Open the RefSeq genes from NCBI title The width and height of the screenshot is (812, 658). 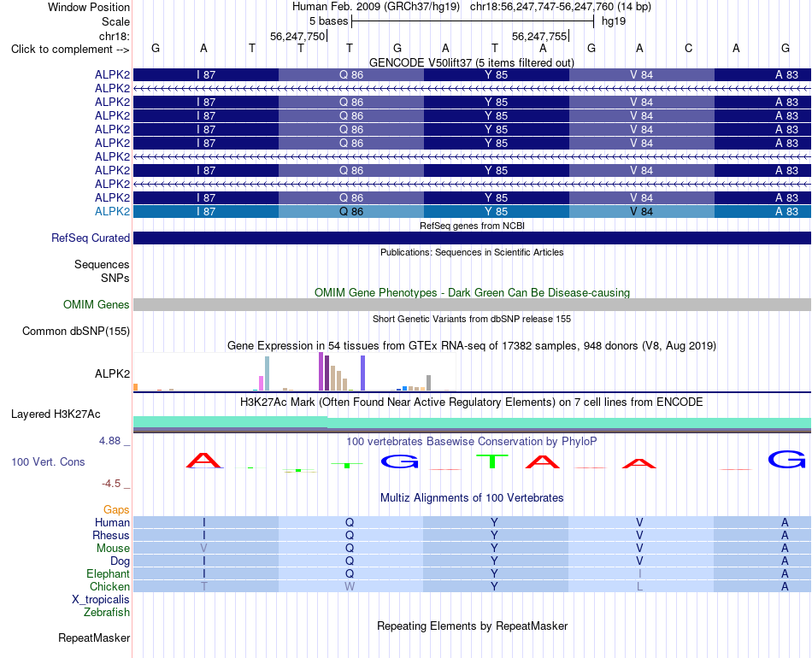[x=472, y=226]
